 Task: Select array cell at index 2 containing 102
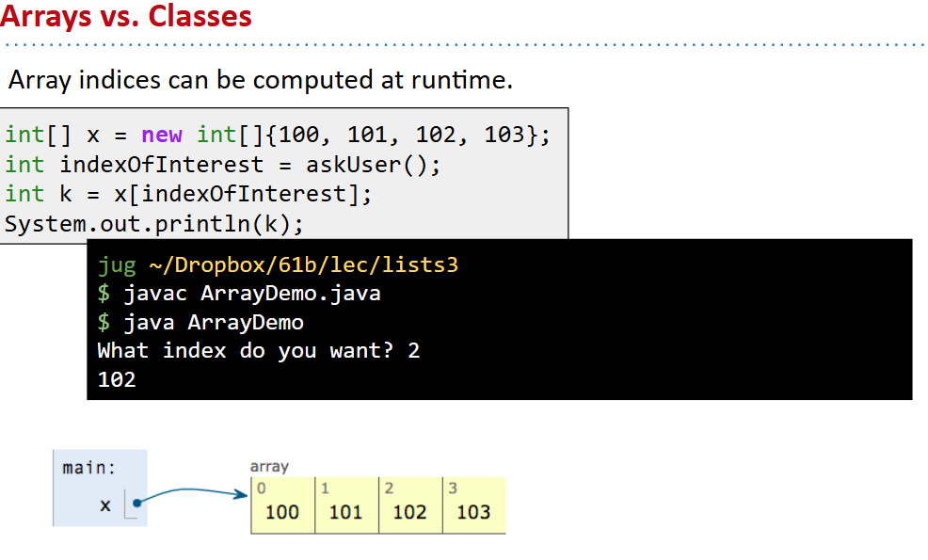[409, 506]
